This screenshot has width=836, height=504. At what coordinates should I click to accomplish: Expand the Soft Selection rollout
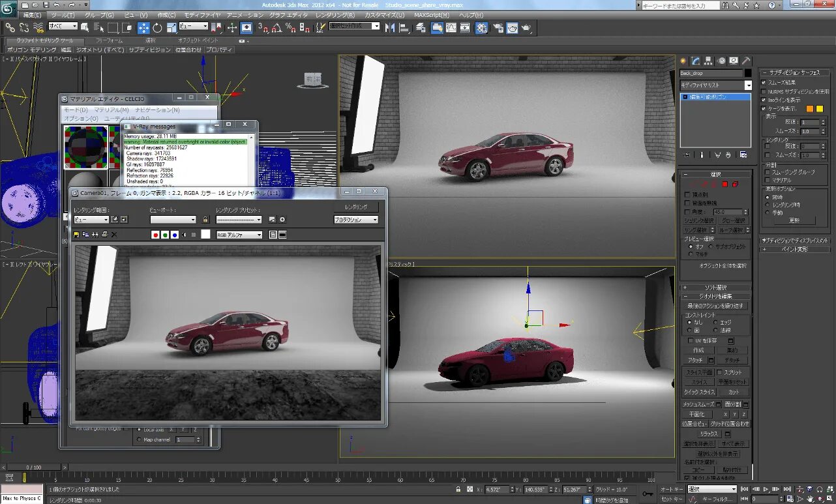pos(716,288)
